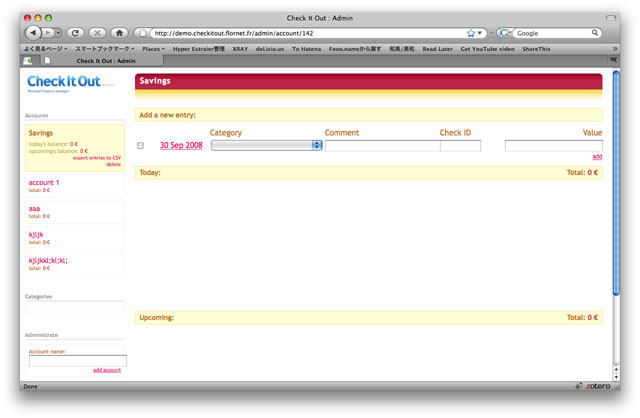640x418 pixels.
Task: Click the Check ID input field
Action: tap(460, 146)
